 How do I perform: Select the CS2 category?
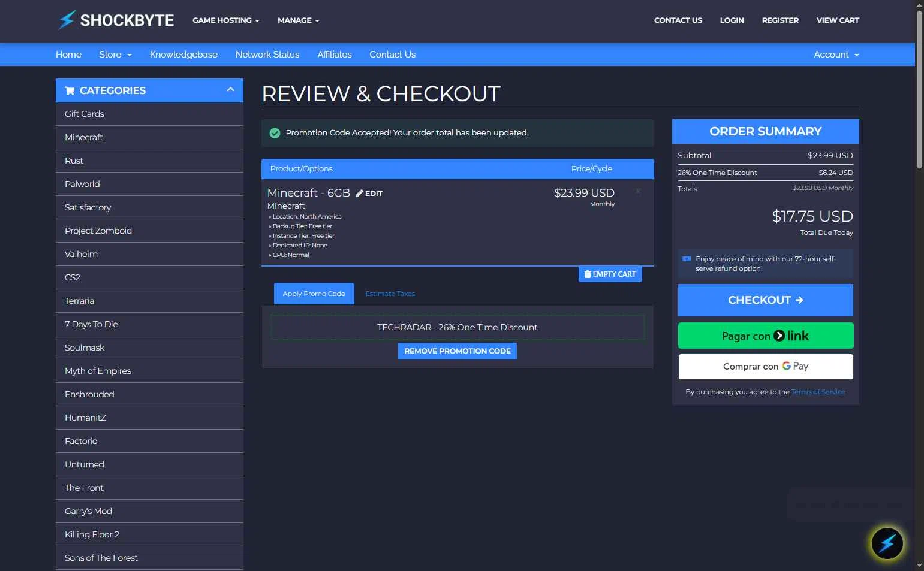pyautogui.click(x=149, y=277)
